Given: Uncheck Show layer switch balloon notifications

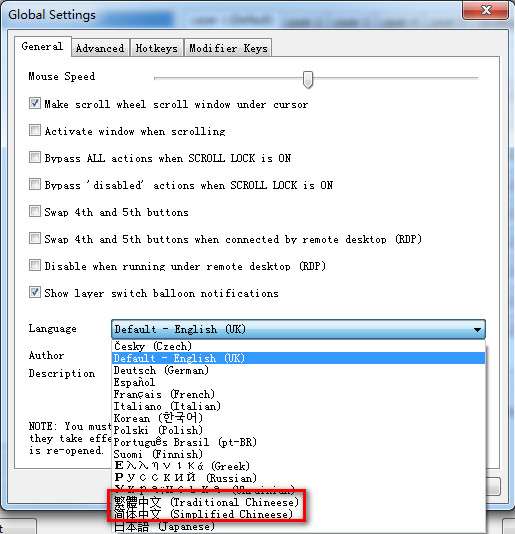Looking at the screenshot, I should 35,292.
